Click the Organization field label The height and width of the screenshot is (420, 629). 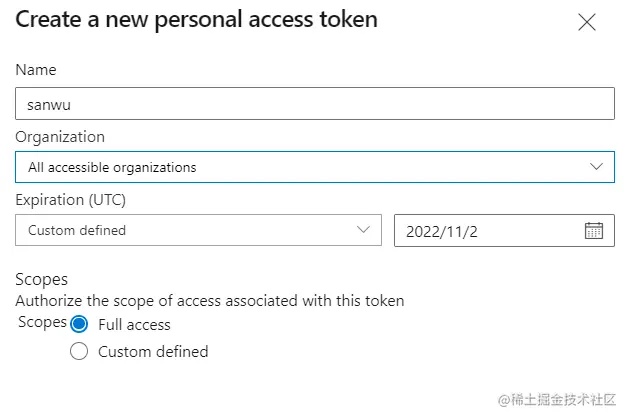point(60,137)
